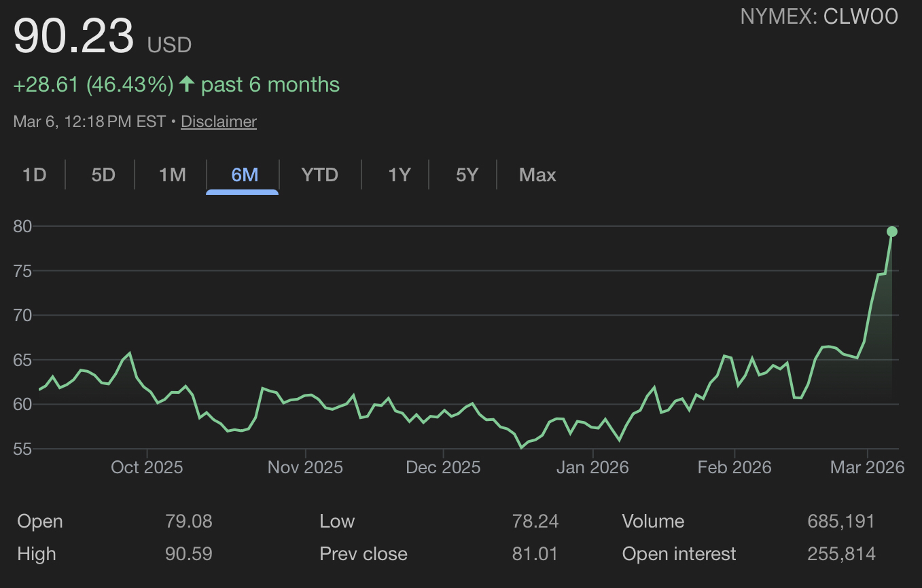922x588 pixels.
Task: Click the Open value 79.08
Action: click(189, 521)
